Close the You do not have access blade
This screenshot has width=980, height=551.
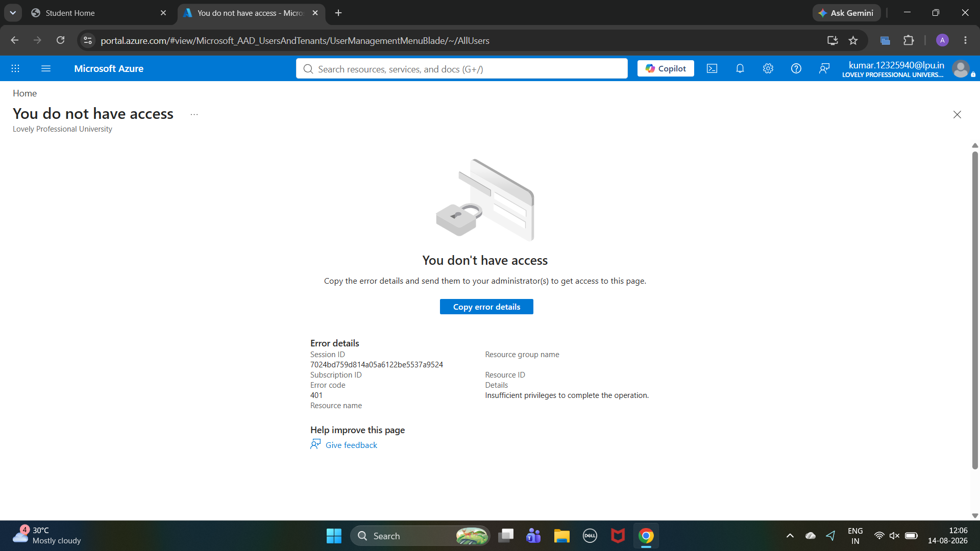[x=957, y=115]
